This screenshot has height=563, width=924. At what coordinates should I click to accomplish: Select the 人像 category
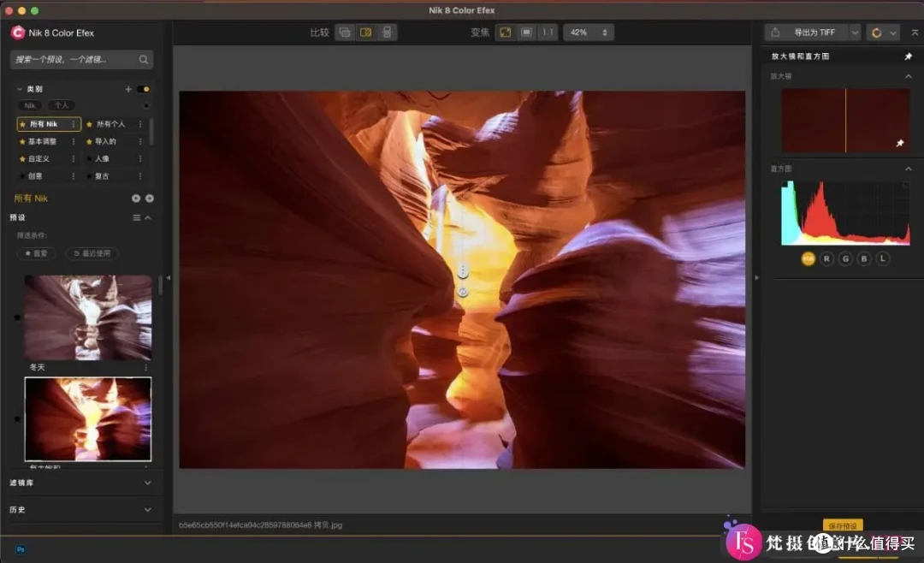click(x=102, y=158)
